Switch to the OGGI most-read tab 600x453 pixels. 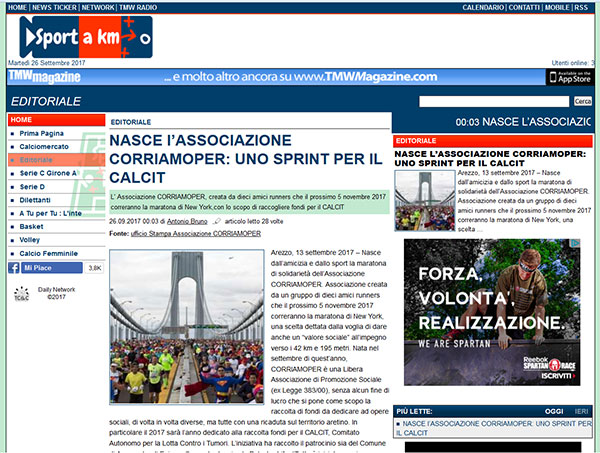point(553,411)
